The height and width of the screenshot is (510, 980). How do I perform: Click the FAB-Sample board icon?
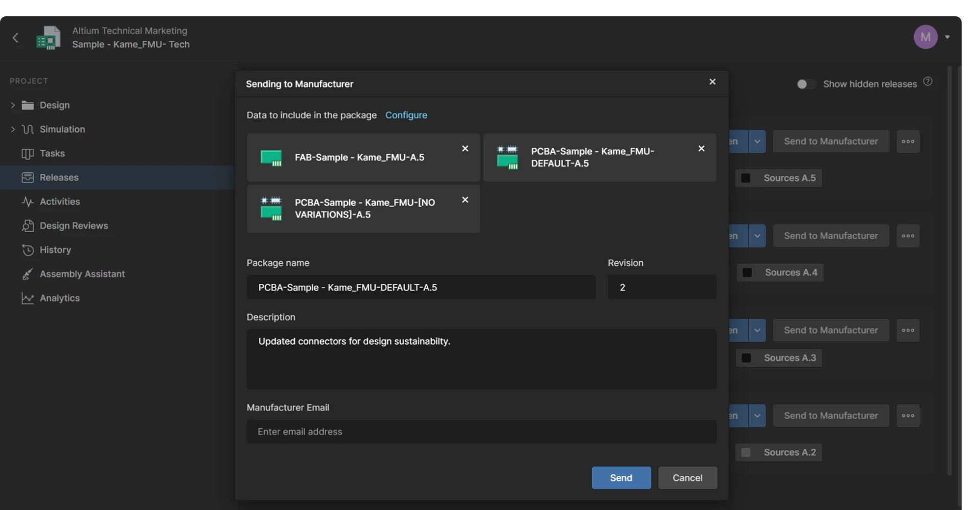point(271,158)
